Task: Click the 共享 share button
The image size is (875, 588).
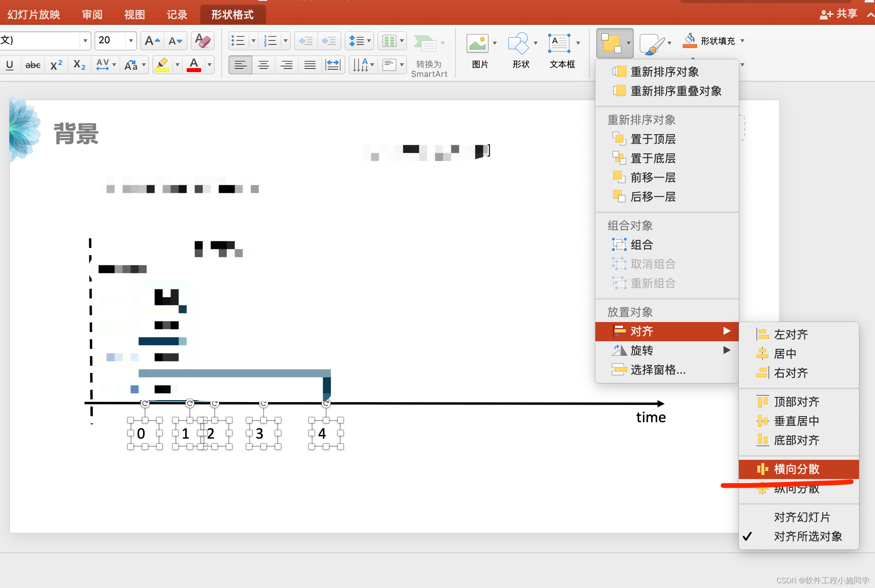Action: [x=839, y=14]
